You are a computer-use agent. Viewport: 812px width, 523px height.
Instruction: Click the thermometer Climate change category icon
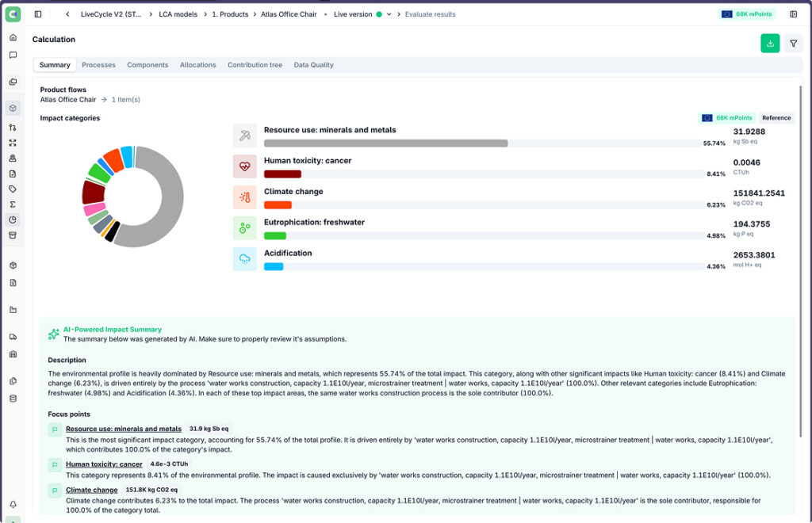[x=244, y=197]
